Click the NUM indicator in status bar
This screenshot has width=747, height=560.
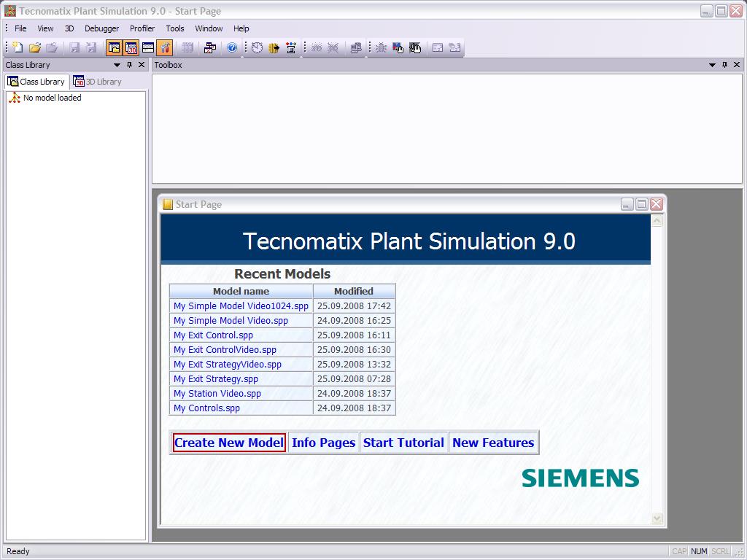[x=699, y=551]
